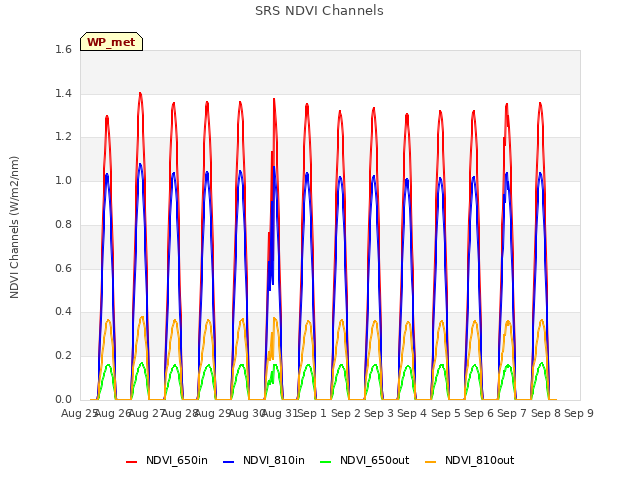
Task: Click the 0.4 y-axis tick label
Action: [63, 312]
